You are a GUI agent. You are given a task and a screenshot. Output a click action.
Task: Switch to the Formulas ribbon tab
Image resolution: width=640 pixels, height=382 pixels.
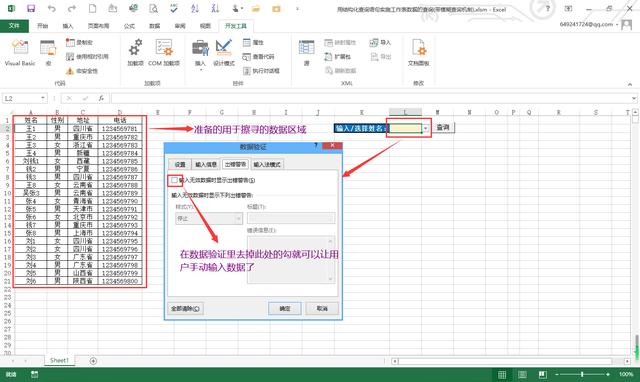pos(129,26)
